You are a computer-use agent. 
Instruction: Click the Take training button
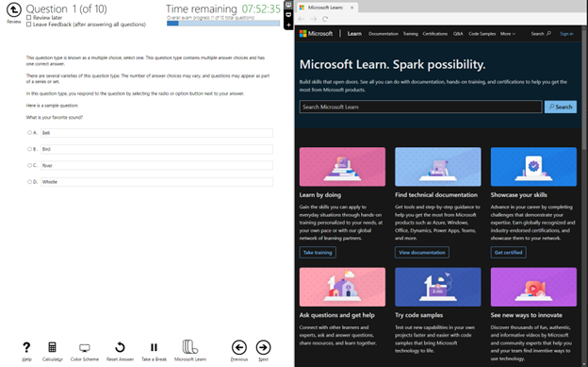318,253
